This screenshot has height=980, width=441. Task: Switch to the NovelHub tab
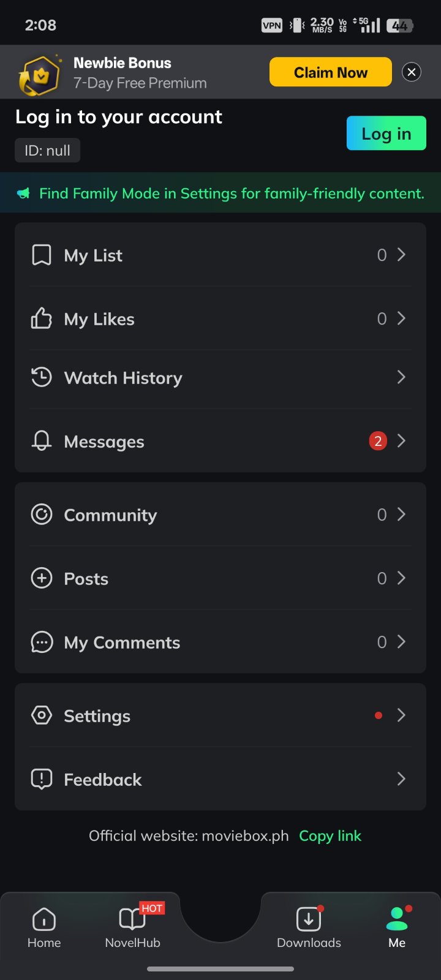pos(132,928)
